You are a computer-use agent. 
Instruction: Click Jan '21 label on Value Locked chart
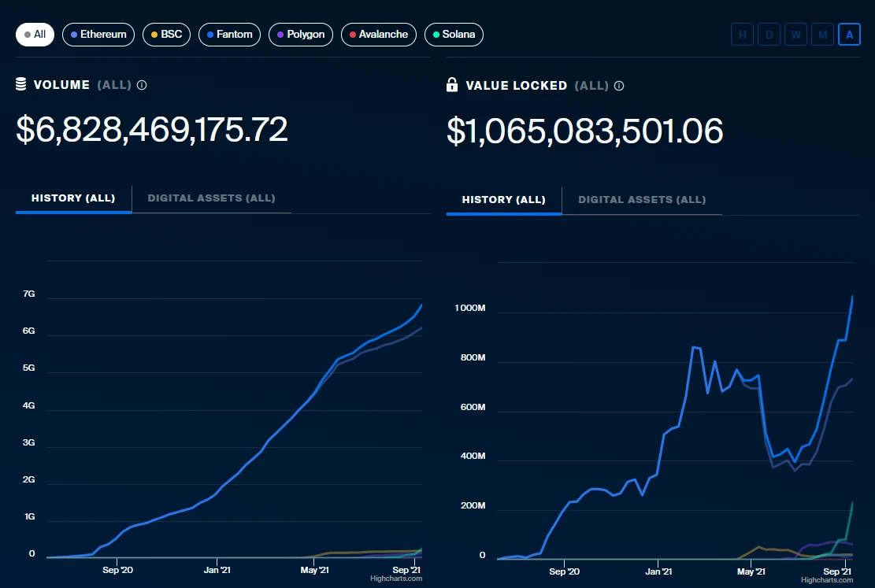click(x=658, y=571)
